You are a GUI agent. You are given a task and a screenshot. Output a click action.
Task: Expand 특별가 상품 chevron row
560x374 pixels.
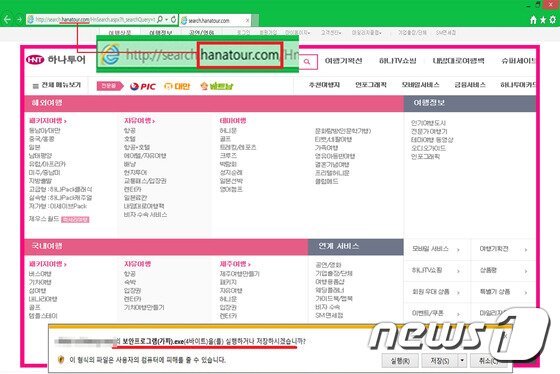point(503,292)
